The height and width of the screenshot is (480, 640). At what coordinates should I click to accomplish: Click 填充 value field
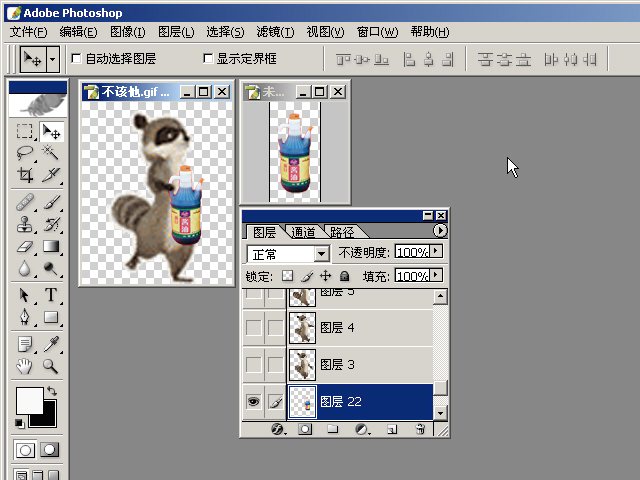click(x=412, y=276)
